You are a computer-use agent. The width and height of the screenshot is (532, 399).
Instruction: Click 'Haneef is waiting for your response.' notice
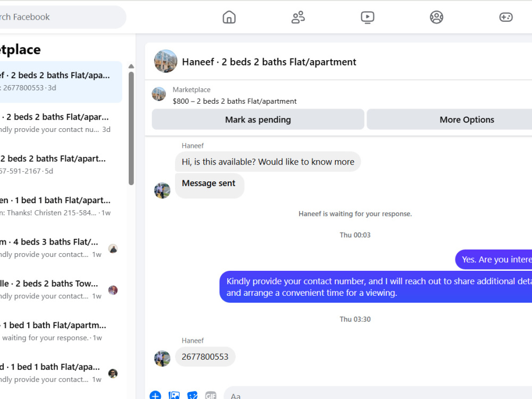[x=355, y=214]
